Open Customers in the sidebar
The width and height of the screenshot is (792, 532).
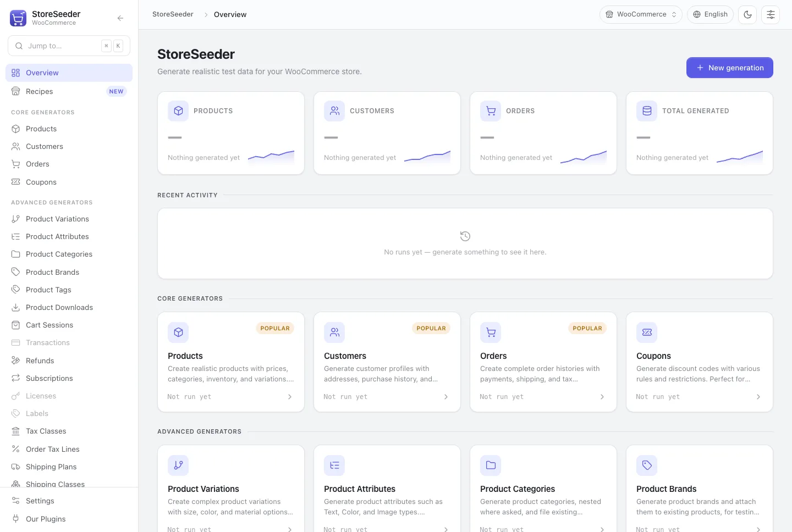[69, 146]
